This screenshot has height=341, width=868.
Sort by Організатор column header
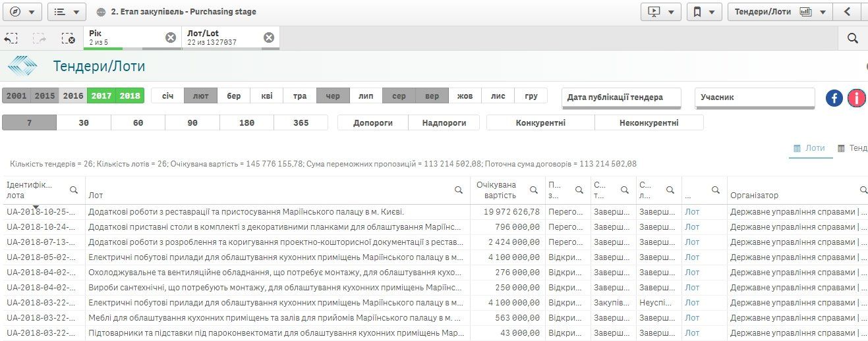click(754, 196)
